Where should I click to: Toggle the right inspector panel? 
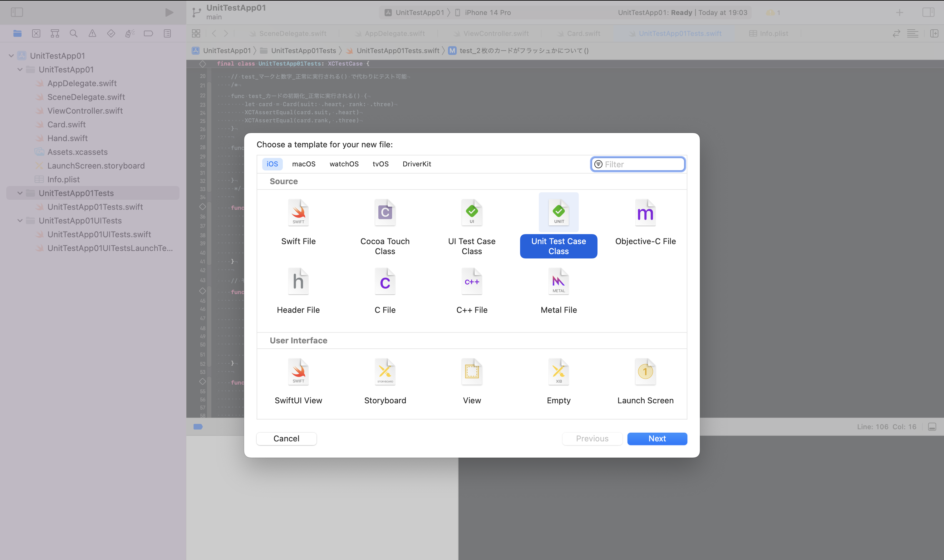click(x=928, y=12)
